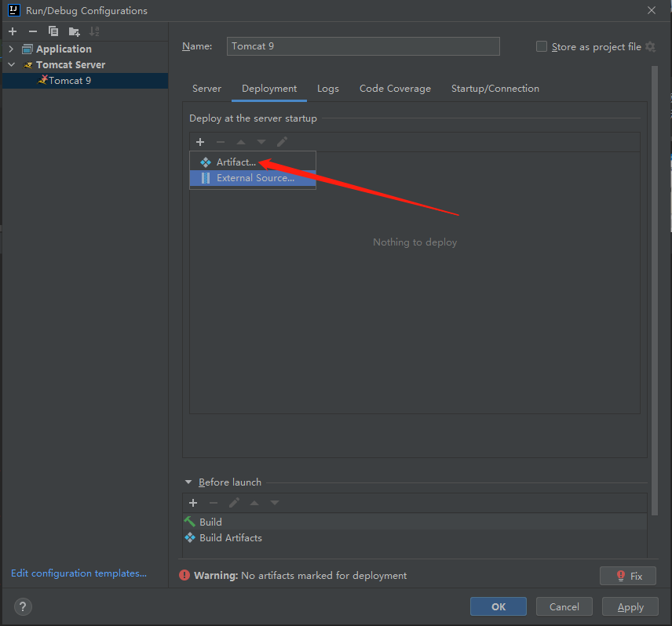Switch to the Server tab
The height and width of the screenshot is (626, 672).
click(207, 89)
